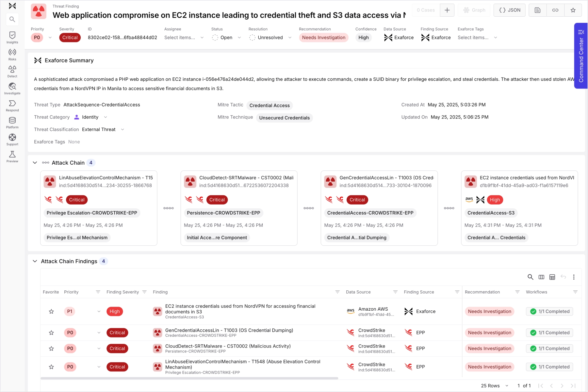Viewport: 588px width, 392px height.
Task: Open the Investigate sidebar section
Action: (x=12, y=89)
